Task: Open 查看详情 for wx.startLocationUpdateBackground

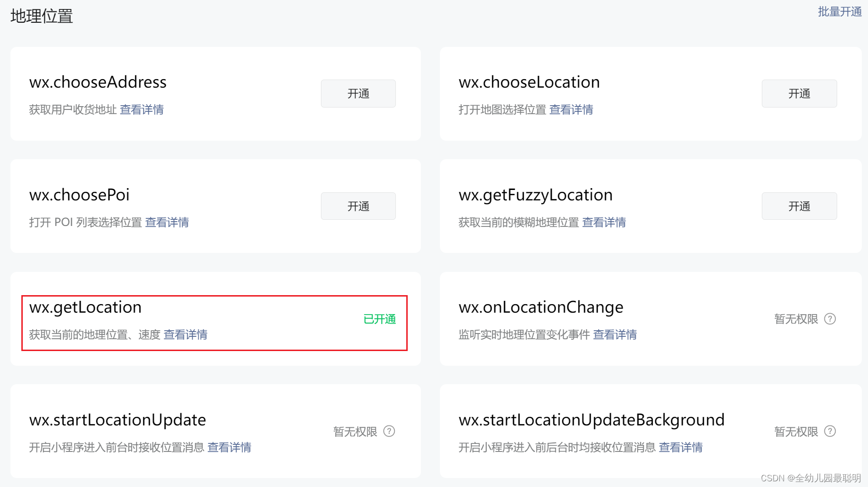Action: (681, 447)
